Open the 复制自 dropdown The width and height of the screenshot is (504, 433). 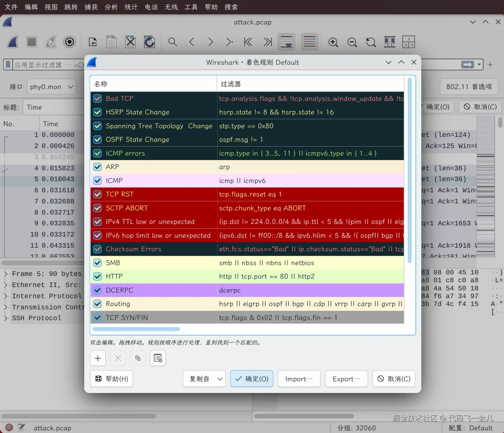[x=204, y=379]
